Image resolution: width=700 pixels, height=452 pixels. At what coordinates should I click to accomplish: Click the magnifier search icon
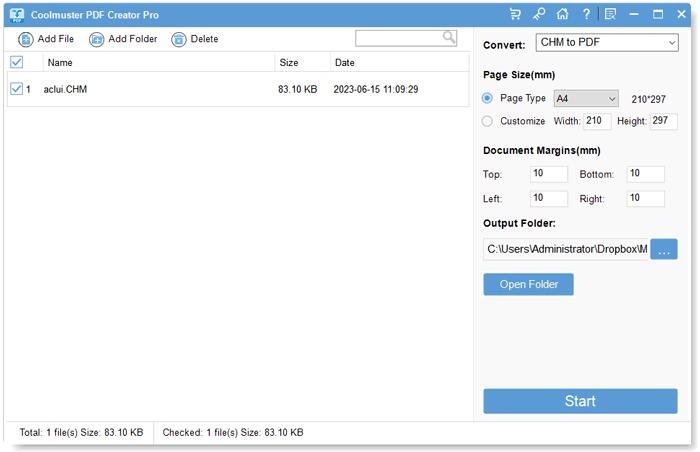[x=449, y=37]
